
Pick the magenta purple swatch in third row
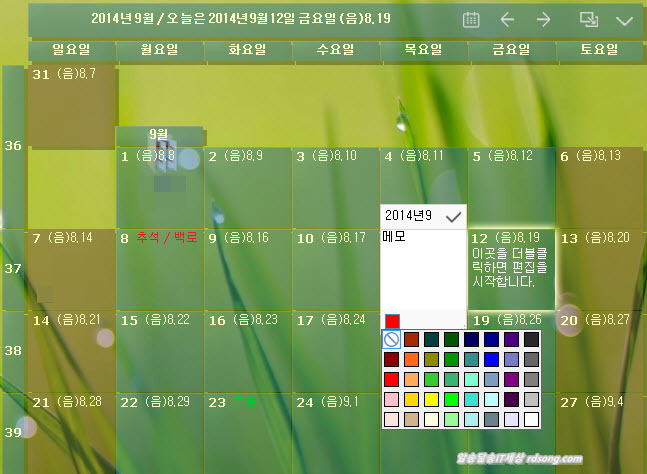511,379
